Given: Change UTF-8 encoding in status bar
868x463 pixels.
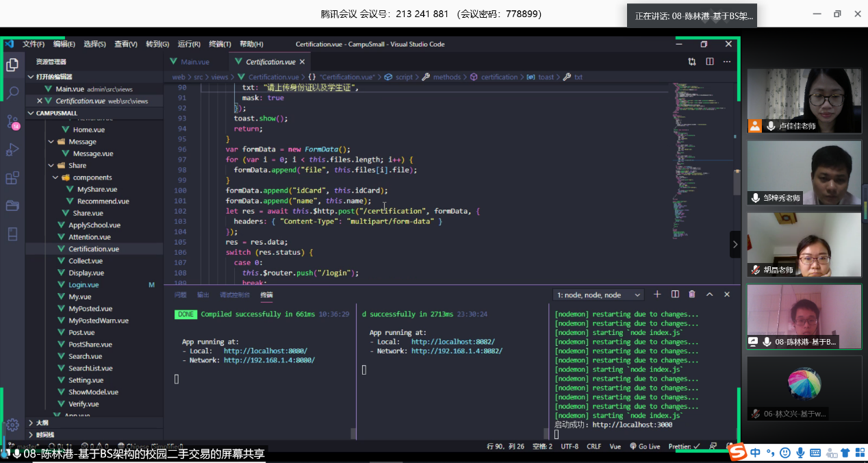Looking at the screenshot, I should tap(570, 446).
